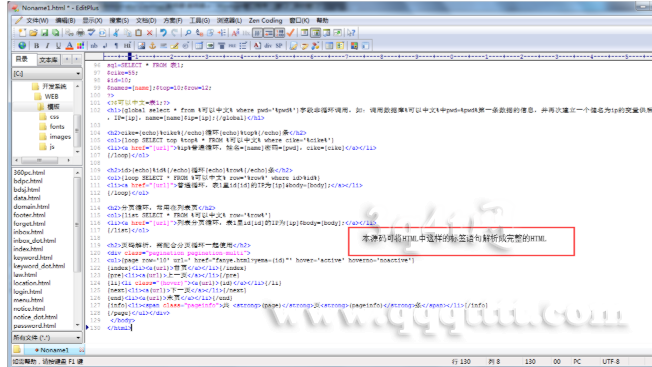
Task: Select the WEB folder in tree
Action: 51,96
